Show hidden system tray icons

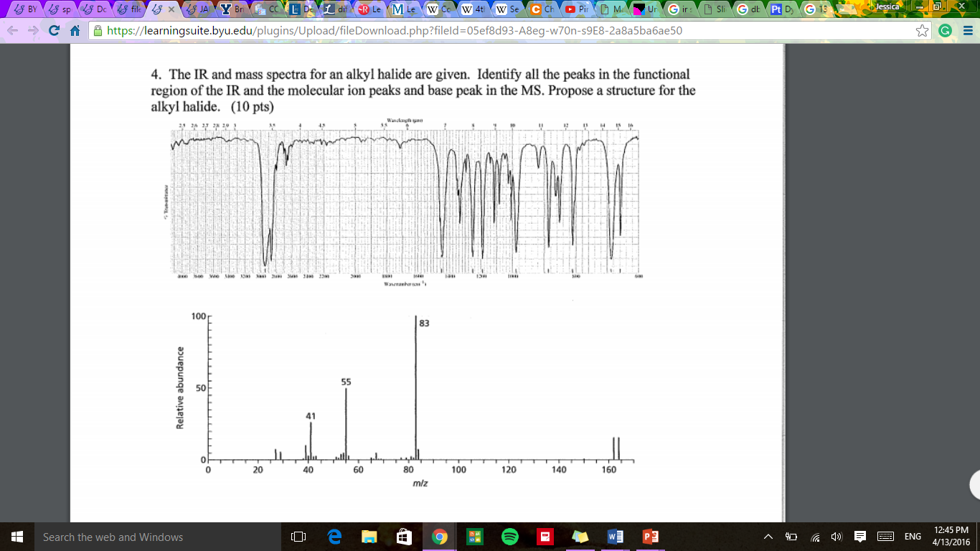pos(768,537)
